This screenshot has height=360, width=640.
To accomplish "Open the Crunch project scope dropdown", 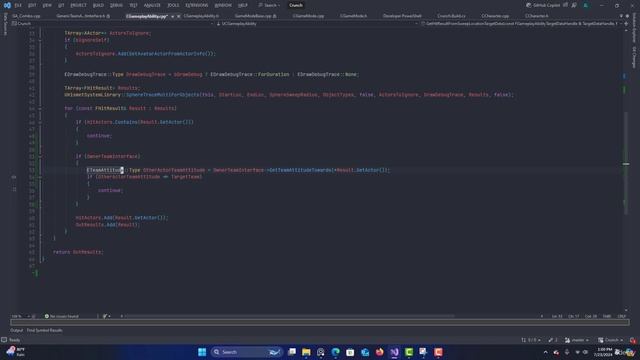I will pyautogui.click(x=112, y=24).
